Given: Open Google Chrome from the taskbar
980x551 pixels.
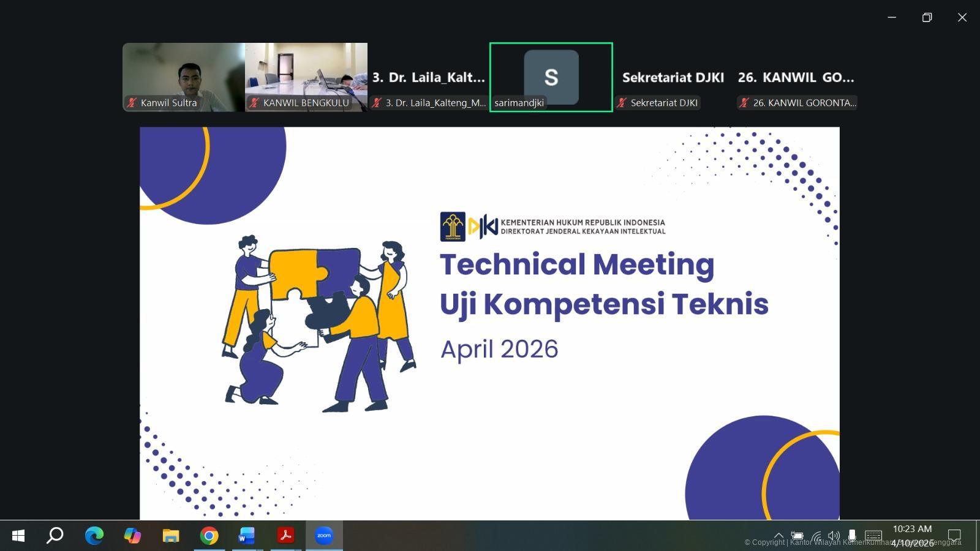Looking at the screenshot, I should click(x=209, y=536).
